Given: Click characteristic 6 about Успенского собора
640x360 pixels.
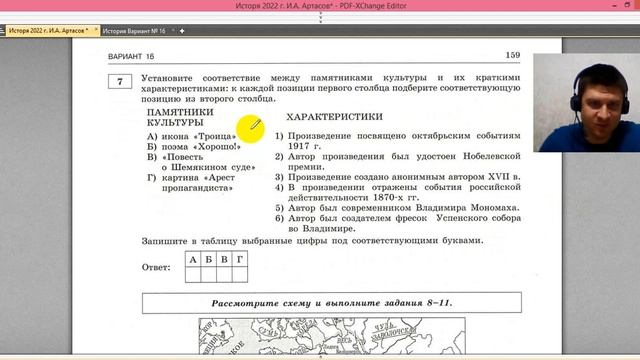Looking at the screenshot, I should (398, 223).
